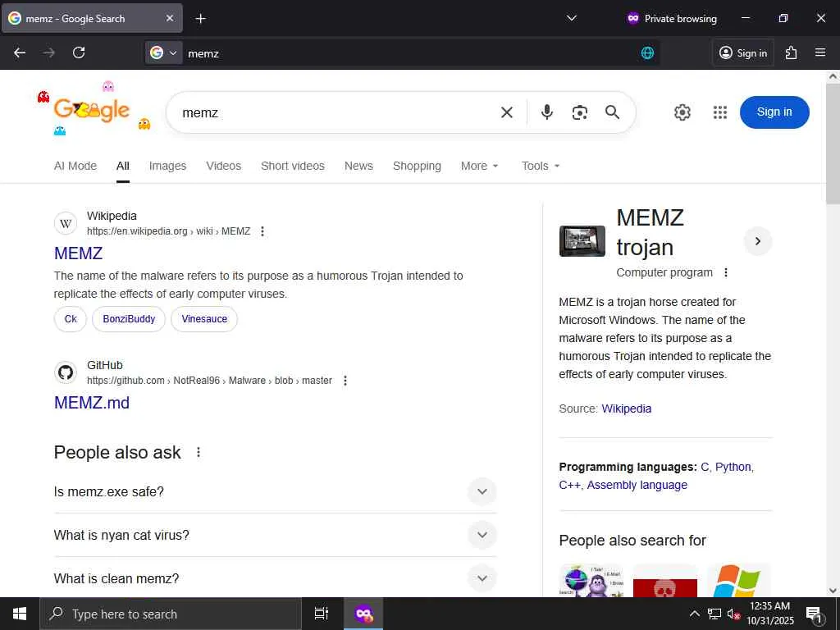Expand the question Is memz.exe safe?
This screenshot has height=630, width=840.
point(275,492)
